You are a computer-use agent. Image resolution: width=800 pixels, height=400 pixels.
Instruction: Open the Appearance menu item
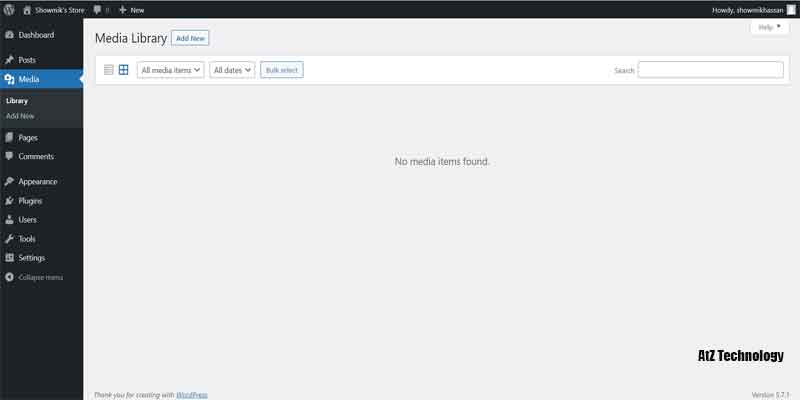[x=37, y=182]
